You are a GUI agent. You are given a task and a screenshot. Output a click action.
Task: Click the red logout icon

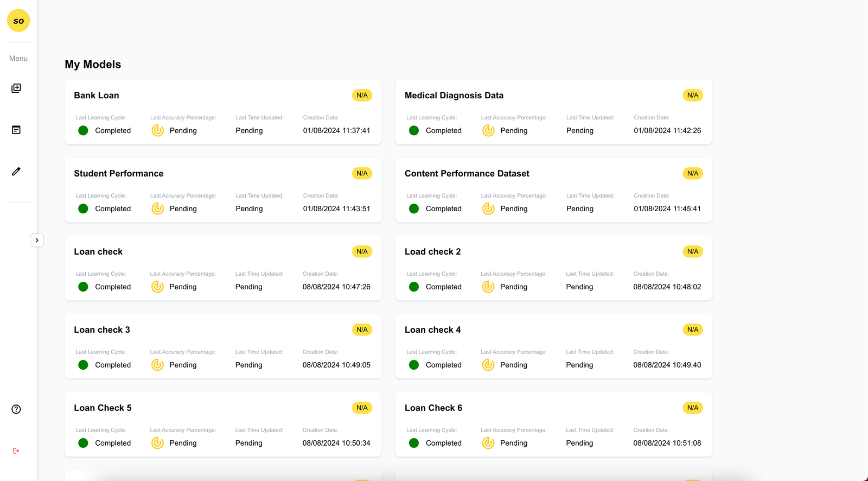click(x=16, y=451)
